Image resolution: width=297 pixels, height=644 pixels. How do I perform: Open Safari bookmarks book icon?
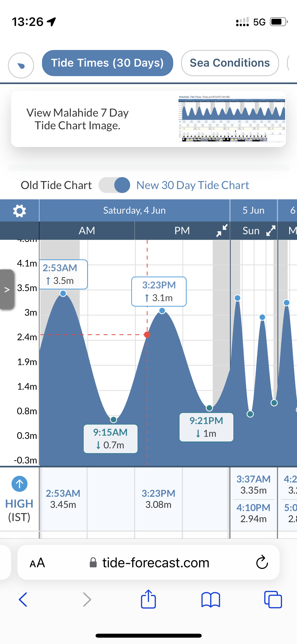(x=210, y=600)
